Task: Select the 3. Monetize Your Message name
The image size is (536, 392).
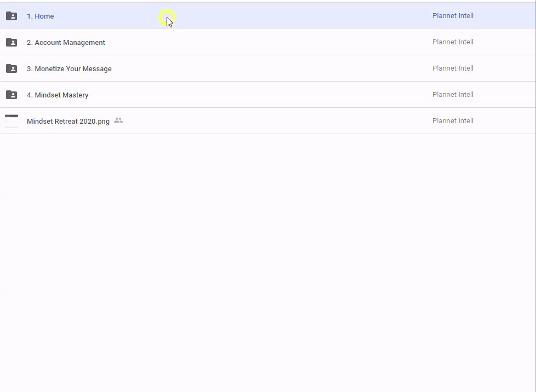Action: [x=69, y=69]
